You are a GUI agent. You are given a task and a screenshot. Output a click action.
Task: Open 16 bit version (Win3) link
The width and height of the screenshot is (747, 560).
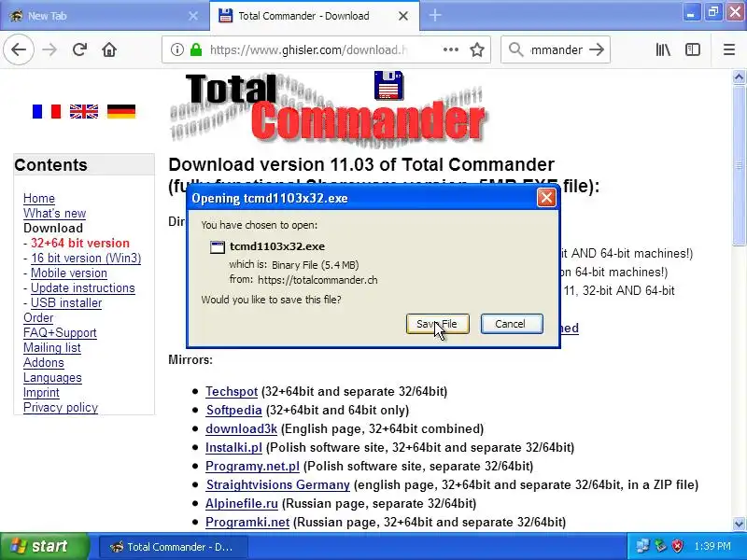[x=86, y=259]
